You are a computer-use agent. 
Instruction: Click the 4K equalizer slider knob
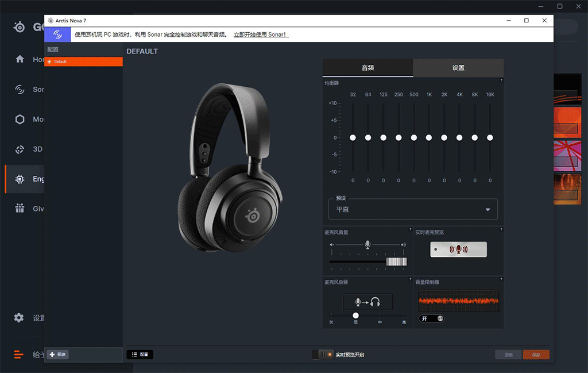pos(459,138)
